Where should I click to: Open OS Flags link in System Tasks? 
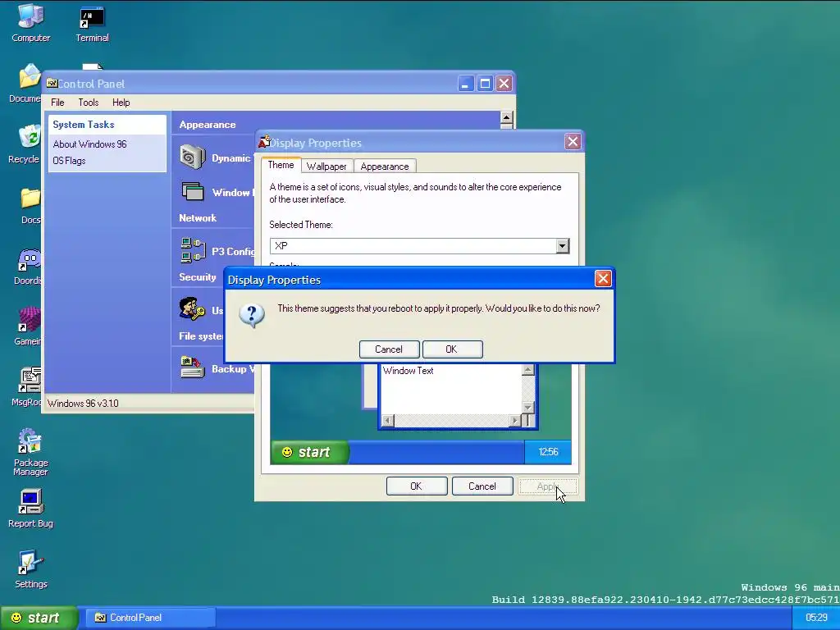(x=69, y=161)
